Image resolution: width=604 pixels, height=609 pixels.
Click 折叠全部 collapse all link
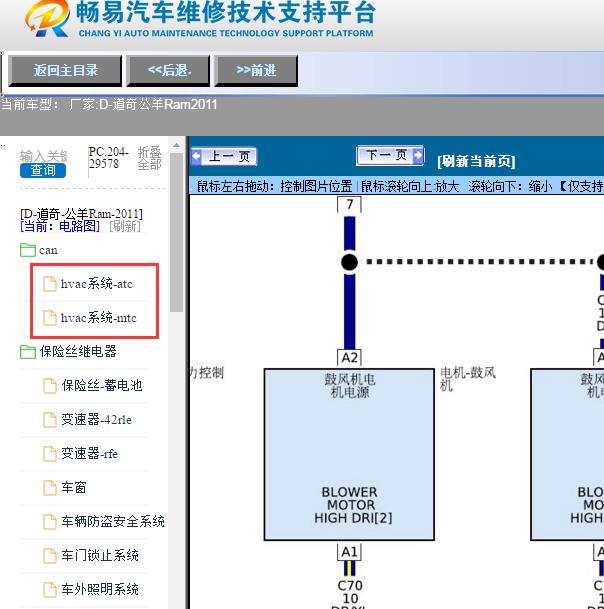(x=150, y=158)
